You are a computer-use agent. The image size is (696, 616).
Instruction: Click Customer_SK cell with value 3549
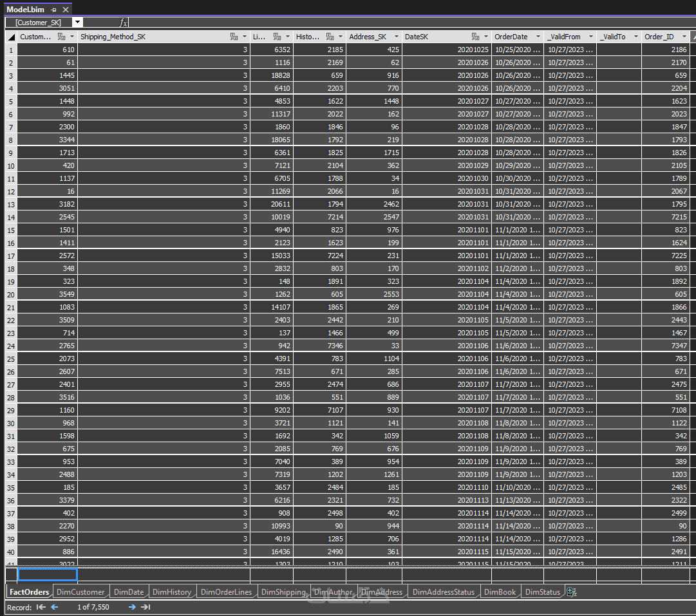coord(48,294)
